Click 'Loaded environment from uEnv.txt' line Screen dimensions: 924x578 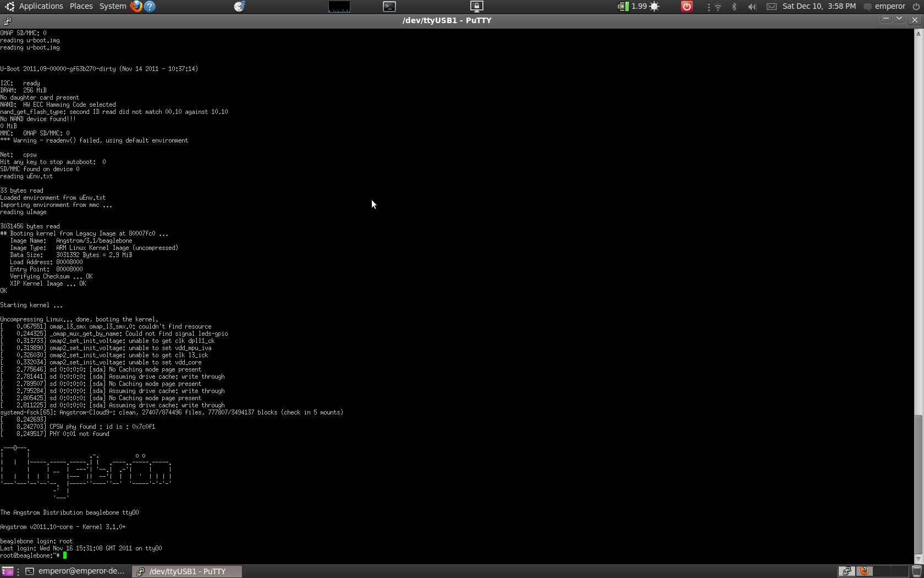53,198
